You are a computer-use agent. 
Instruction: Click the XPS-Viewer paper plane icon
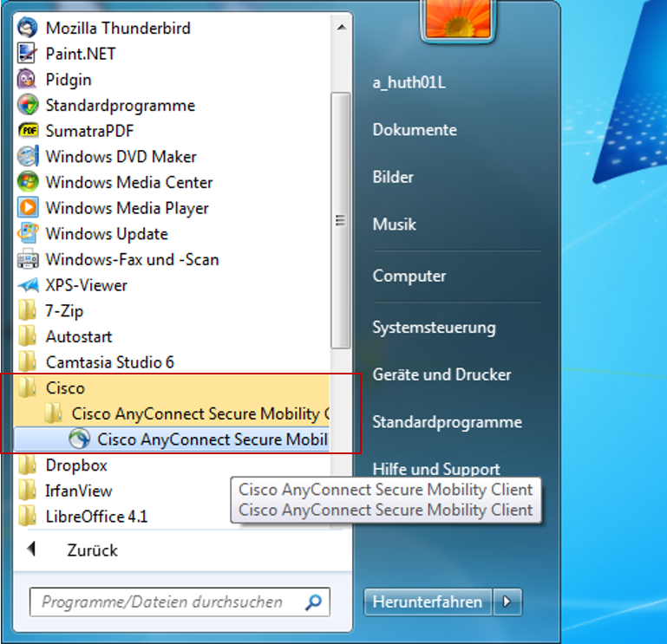point(28,285)
